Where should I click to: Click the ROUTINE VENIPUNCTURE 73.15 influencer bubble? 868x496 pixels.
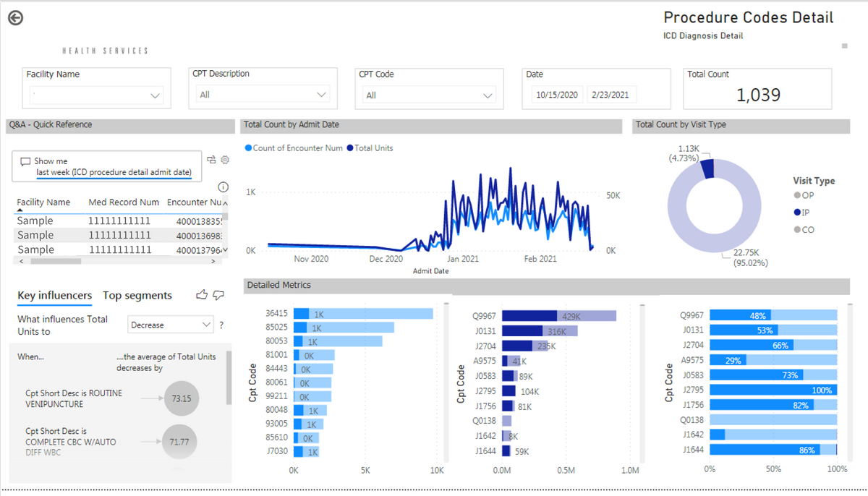coord(182,398)
